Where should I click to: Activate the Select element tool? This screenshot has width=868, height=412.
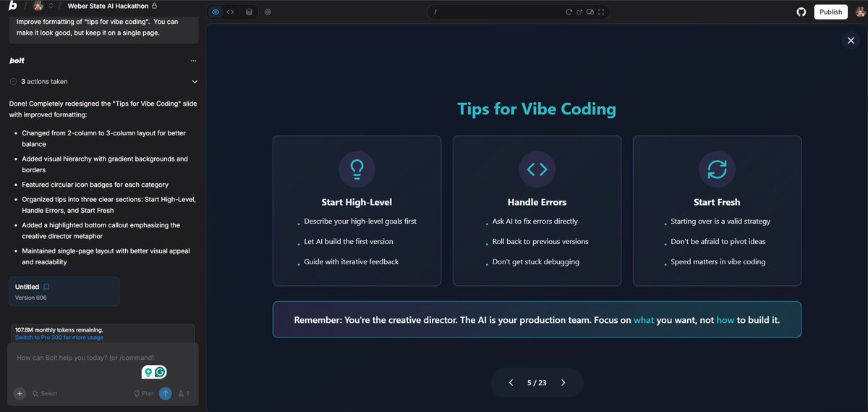point(45,394)
